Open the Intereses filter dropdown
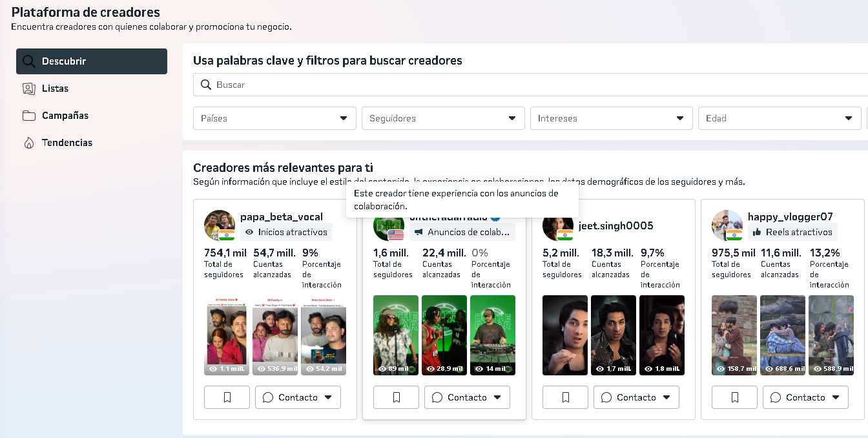The width and height of the screenshot is (868, 438). point(611,118)
